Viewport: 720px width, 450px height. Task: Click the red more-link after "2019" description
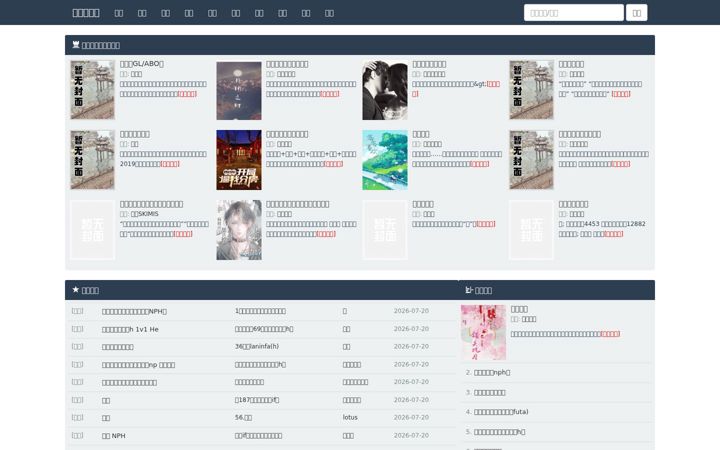click(x=170, y=164)
